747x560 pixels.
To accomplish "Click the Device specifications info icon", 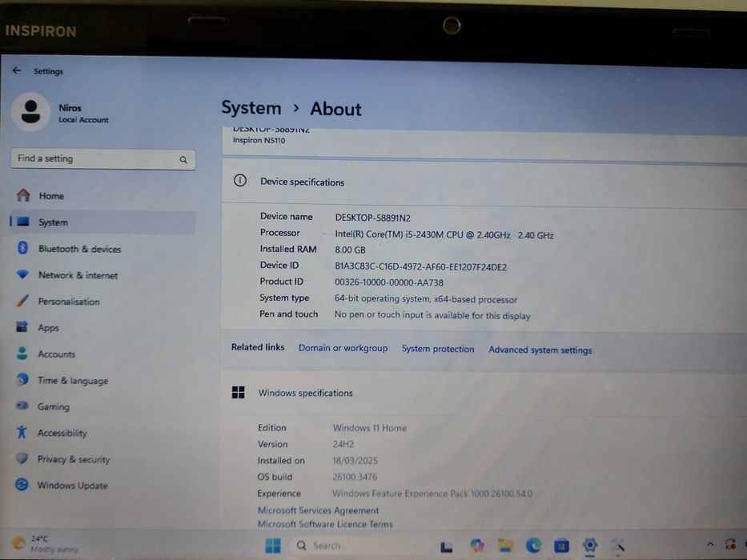I will 240,181.
